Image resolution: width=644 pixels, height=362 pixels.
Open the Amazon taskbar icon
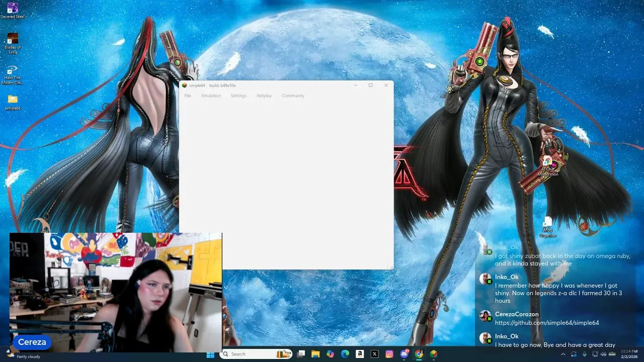point(360,354)
